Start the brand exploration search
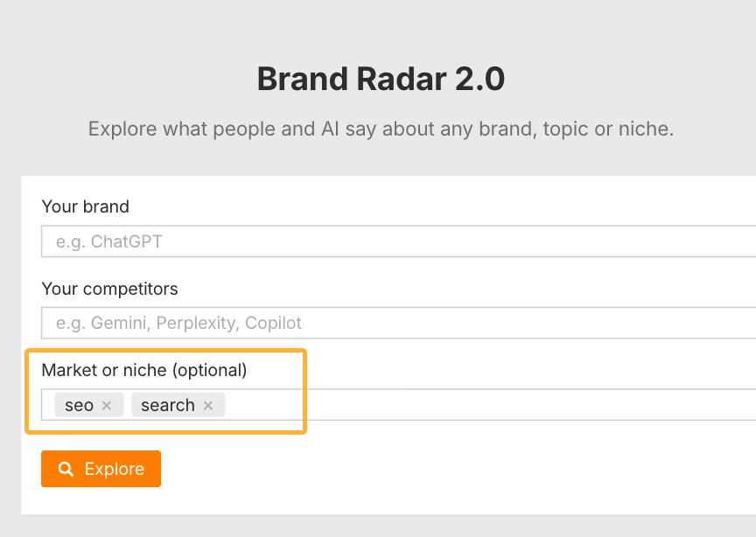The height and width of the screenshot is (537, 756). point(101,469)
